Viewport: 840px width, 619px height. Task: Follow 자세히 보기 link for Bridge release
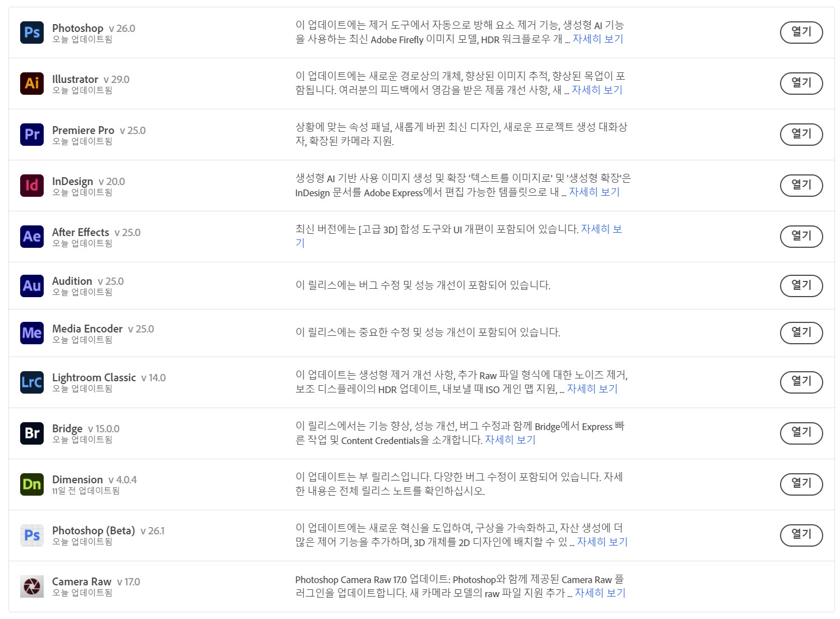click(511, 440)
